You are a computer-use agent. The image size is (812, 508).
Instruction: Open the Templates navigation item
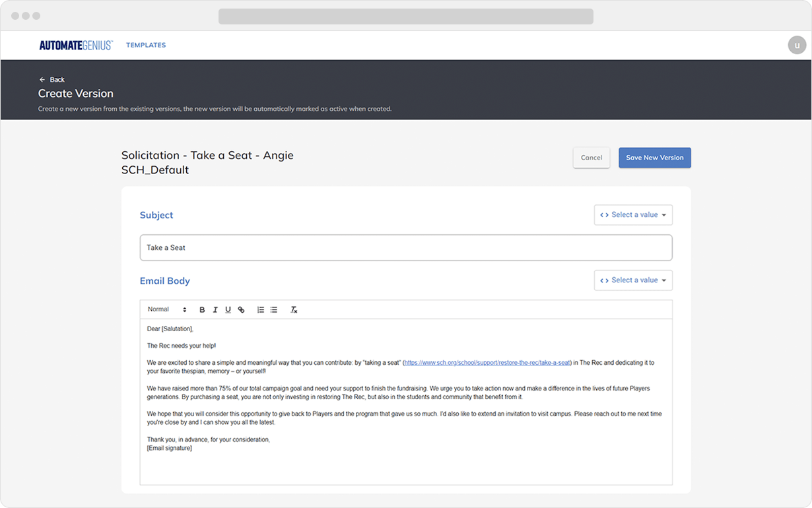[146, 46]
